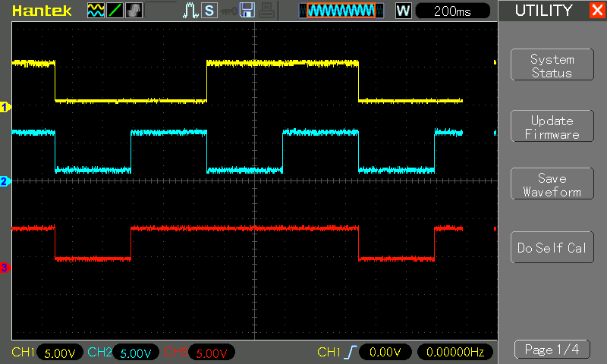Viewport: 607px width, 364px height.
Task: Click the W window mode icon
Action: click(x=404, y=11)
